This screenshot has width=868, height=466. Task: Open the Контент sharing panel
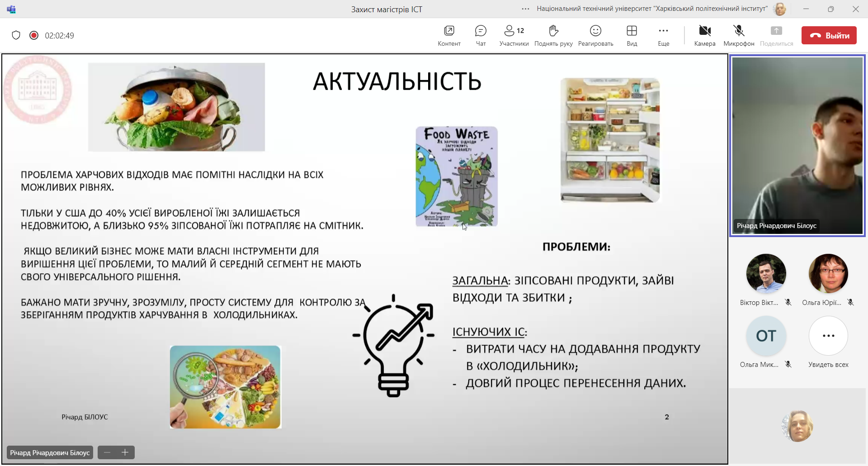pyautogui.click(x=449, y=35)
